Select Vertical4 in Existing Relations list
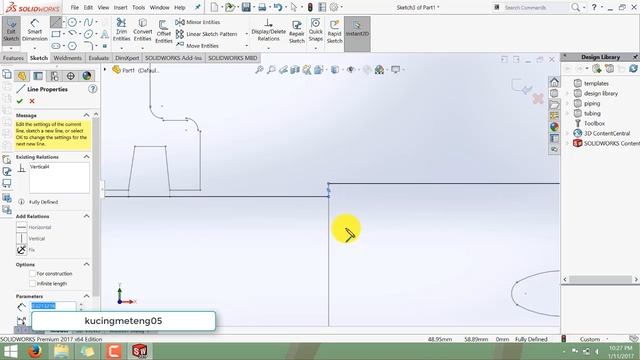 pos(40,167)
